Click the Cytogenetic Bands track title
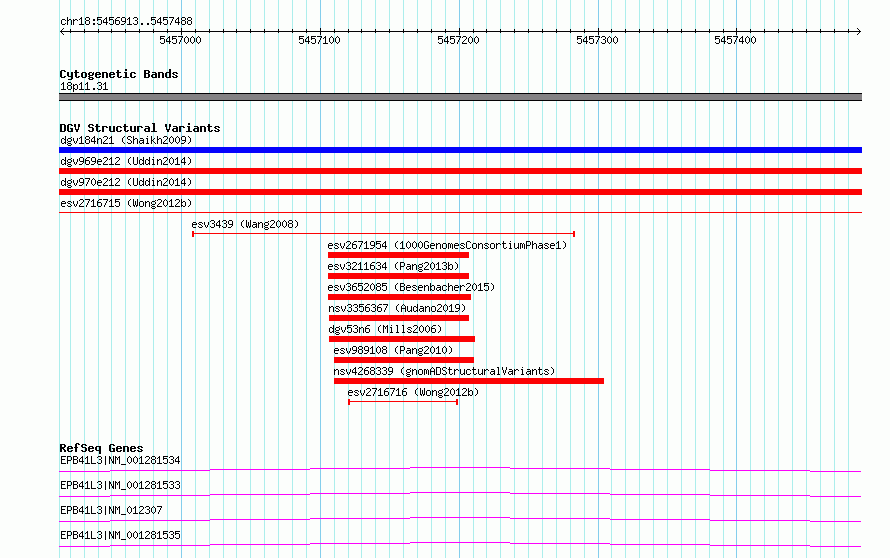 (119, 74)
